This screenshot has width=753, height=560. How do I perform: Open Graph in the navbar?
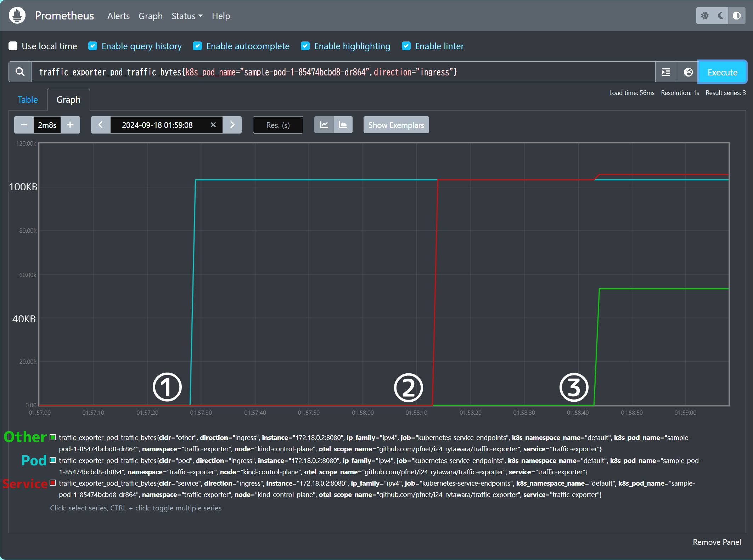coord(151,16)
